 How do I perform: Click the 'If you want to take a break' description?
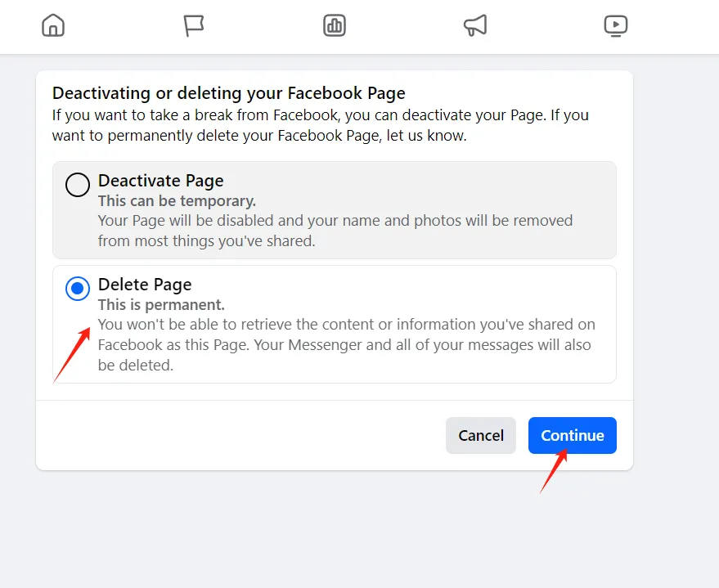[320, 125]
